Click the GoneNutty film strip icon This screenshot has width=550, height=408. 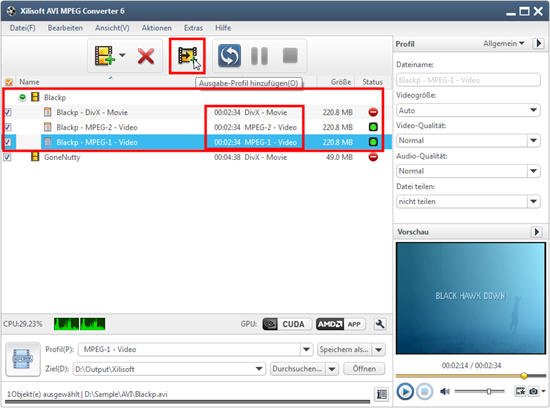(35, 156)
